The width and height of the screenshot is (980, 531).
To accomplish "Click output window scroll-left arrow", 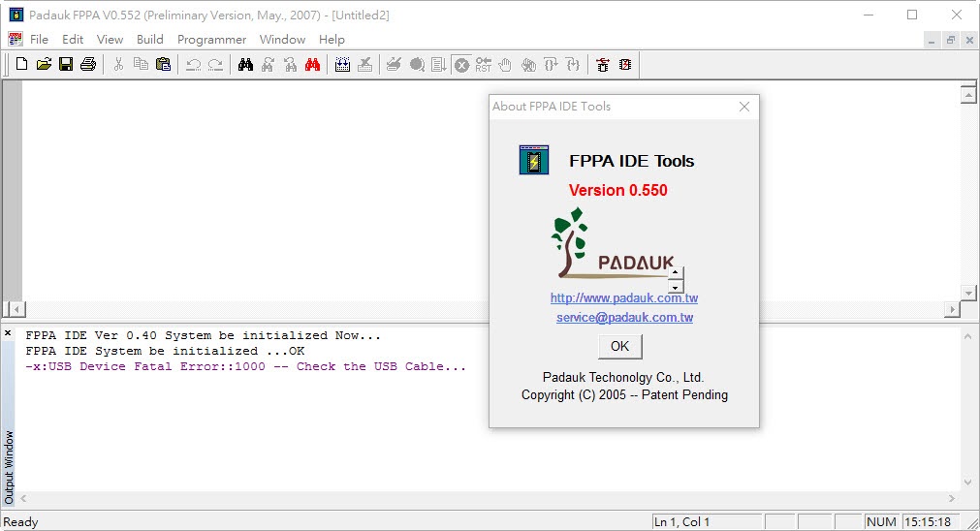I will 23,498.
